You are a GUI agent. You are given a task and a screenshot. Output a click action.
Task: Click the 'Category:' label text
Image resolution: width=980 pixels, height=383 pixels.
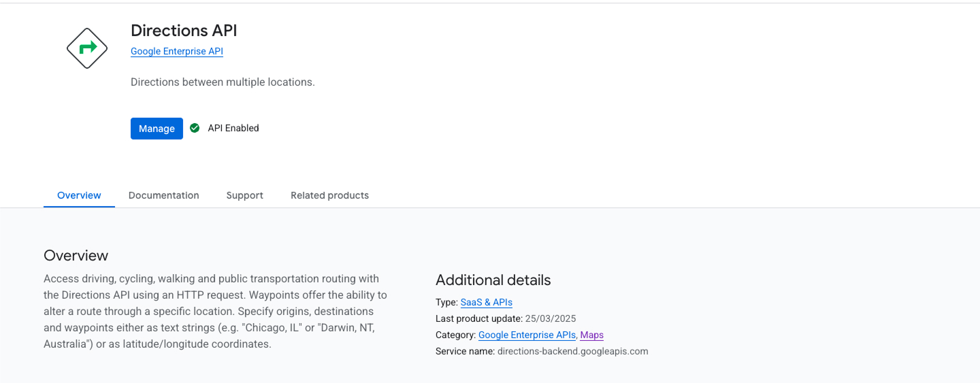[455, 335]
